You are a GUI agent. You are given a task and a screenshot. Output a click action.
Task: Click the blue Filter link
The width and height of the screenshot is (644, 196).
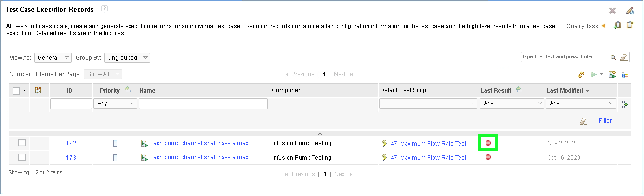coord(605,121)
